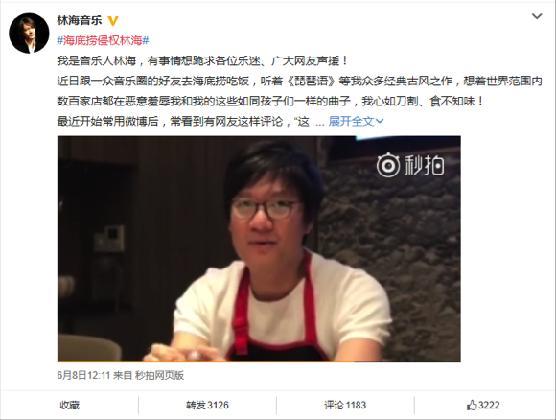Click the trailing hash symbol after 林海
Screen dimensions: 556x420
[x=146, y=40]
